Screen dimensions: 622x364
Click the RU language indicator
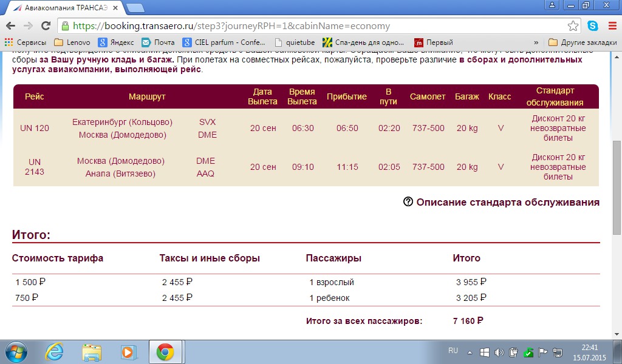[x=453, y=351]
